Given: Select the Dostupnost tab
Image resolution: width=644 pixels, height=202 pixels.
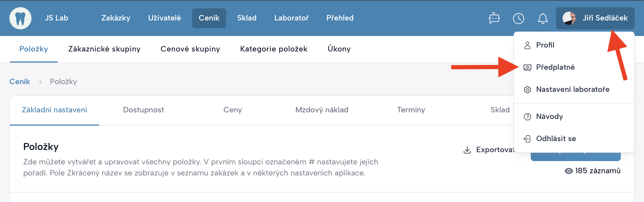Looking at the screenshot, I should tap(143, 110).
